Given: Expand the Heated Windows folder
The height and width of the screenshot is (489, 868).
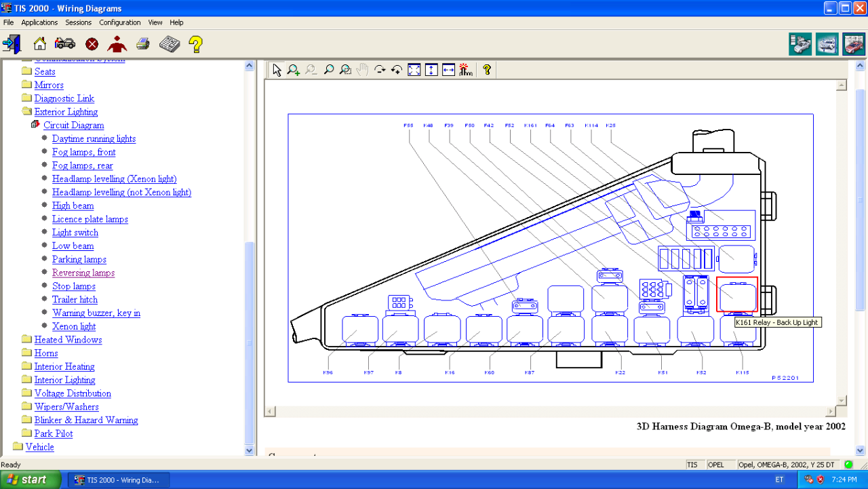Looking at the screenshot, I should point(26,340).
